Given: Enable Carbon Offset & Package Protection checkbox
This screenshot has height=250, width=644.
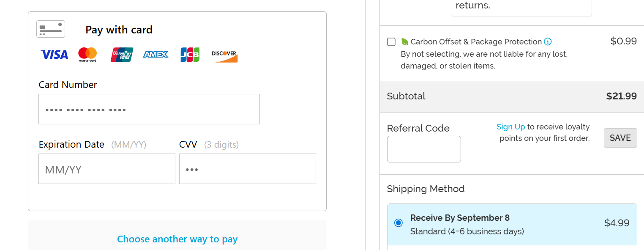Looking at the screenshot, I should tap(391, 41).
